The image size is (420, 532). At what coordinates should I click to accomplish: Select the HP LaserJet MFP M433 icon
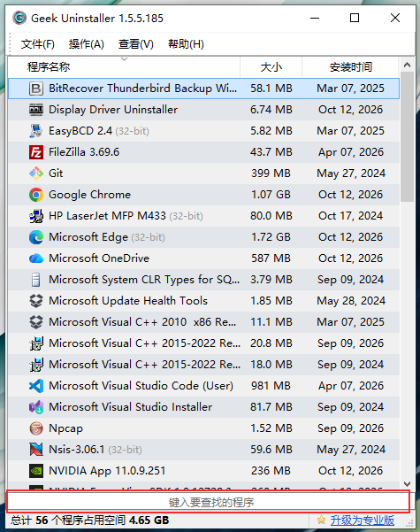pyautogui.click(x=36, y=216)
